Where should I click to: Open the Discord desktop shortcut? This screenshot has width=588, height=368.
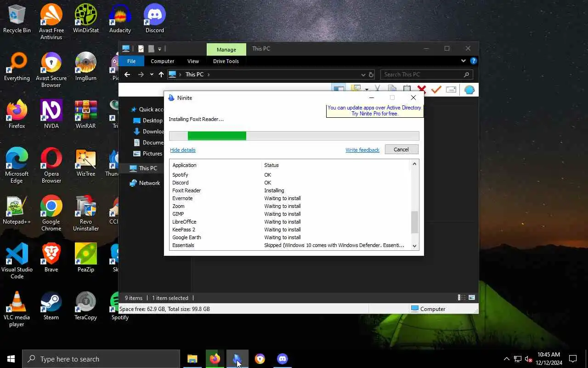tap(155, 19)
